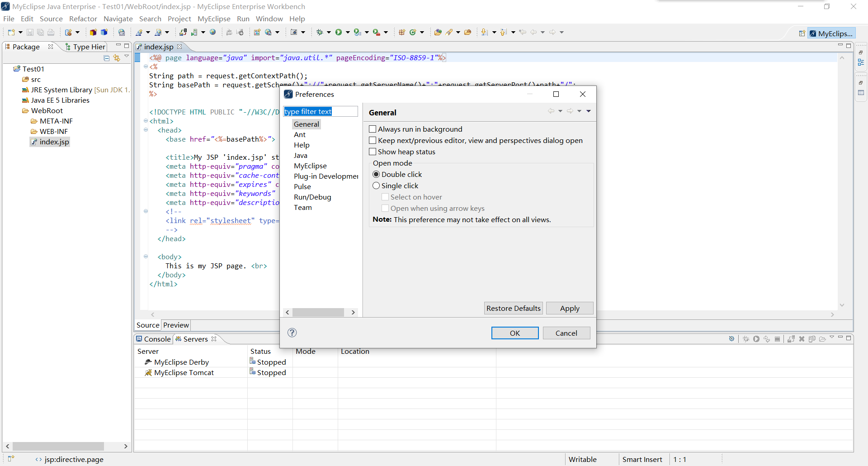Viewport: 868px width, 466px height.
Task: Check the Show heap status option
Action: coord(373,152)
